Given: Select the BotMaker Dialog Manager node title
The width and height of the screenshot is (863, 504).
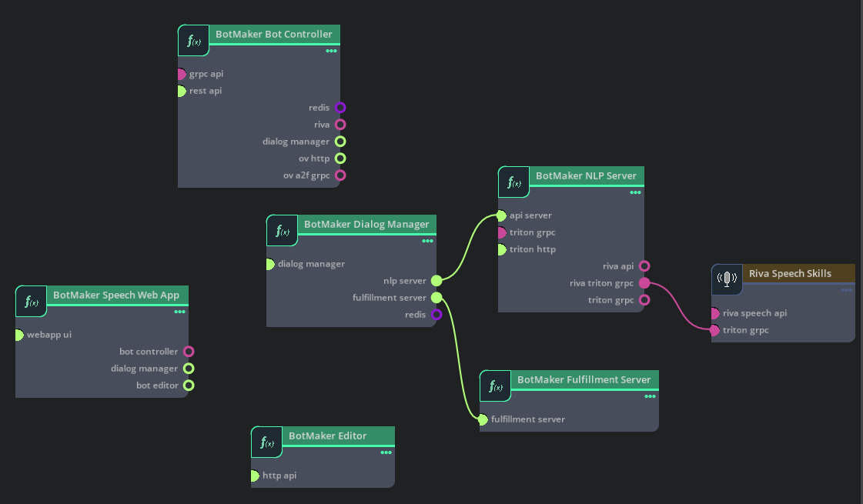Looking at the screenshot, I should (x=366, y=225).
